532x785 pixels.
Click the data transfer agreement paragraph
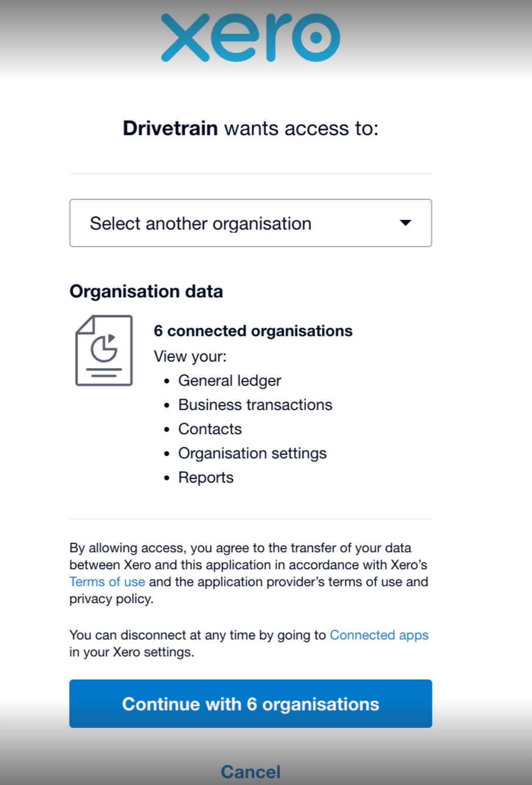click(x=248, y=565)
